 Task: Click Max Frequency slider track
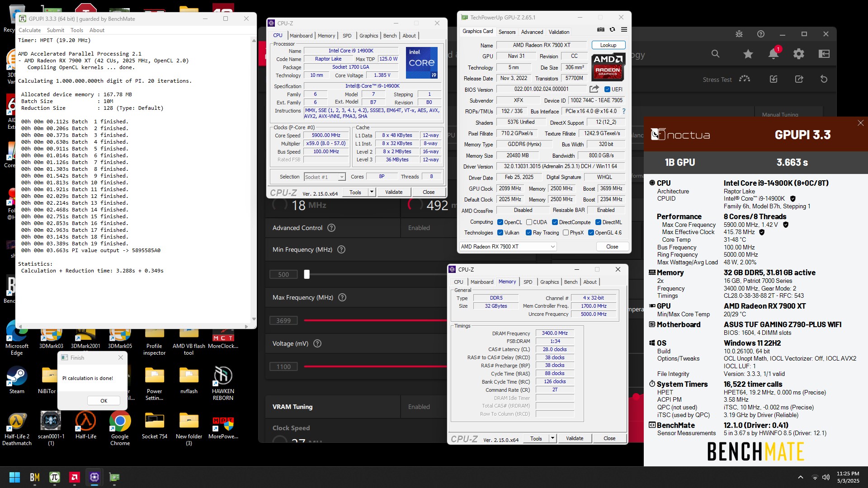375,320
